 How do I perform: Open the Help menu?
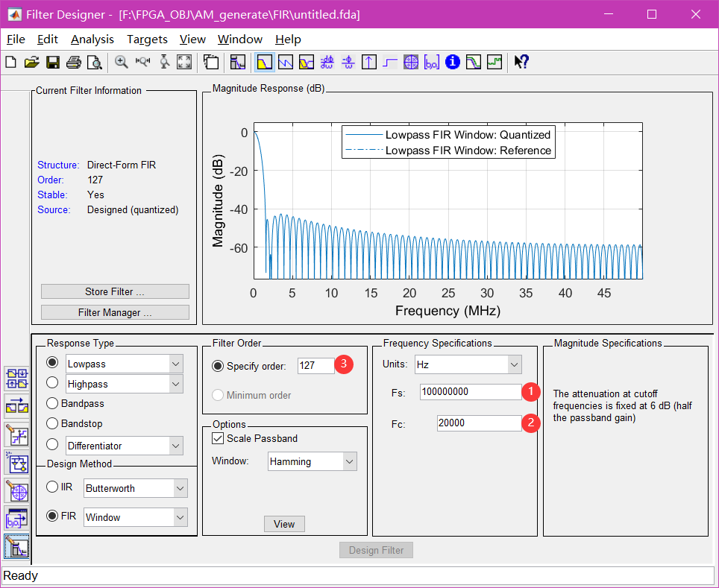(x=288, y=39)
